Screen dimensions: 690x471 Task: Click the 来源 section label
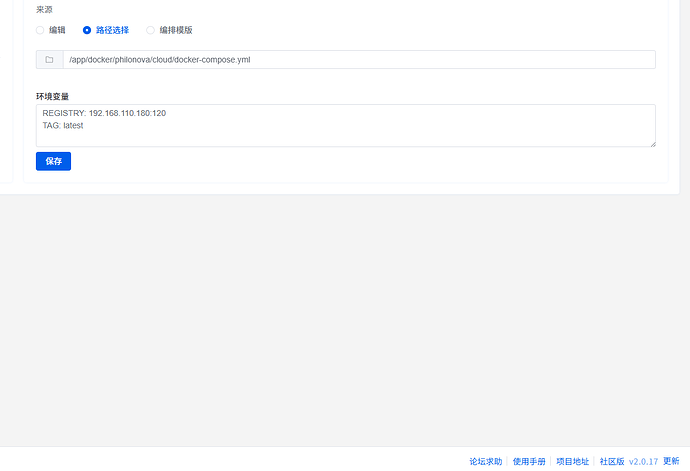(x=45, y=10)
